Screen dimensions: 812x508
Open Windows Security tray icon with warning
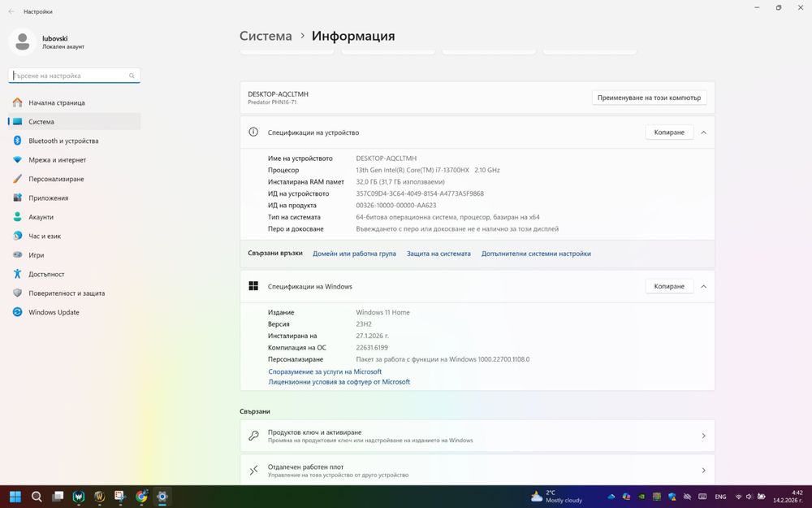(672, 497)
